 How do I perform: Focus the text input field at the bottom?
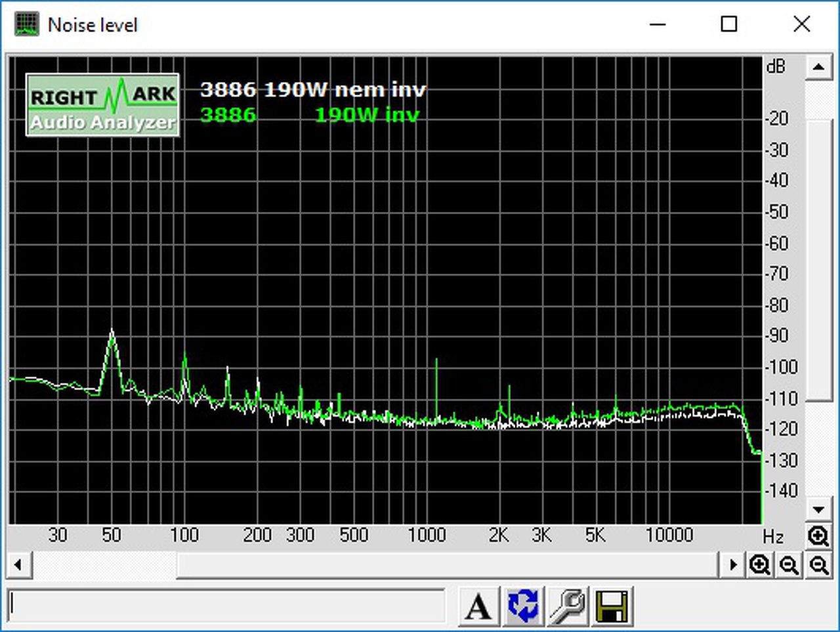(x=226, y=606)
